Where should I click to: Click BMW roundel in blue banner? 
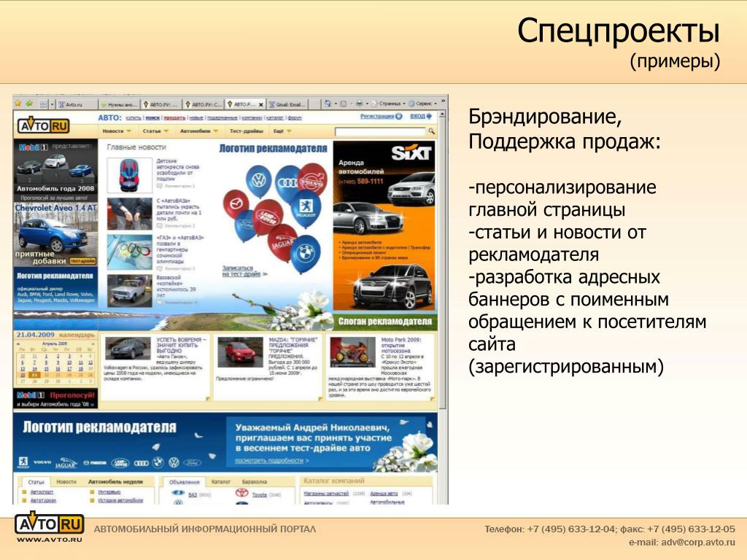(x=158, y=462)
